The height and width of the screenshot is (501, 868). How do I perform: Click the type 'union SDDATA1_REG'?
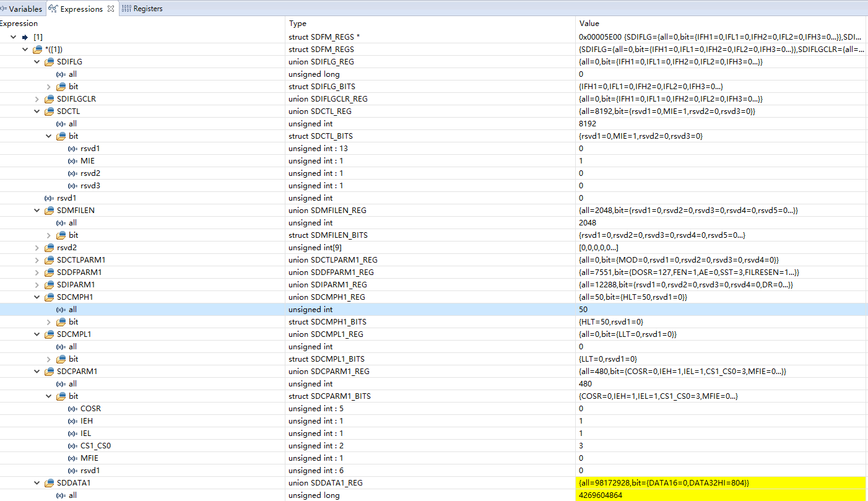tap(327, 483)
